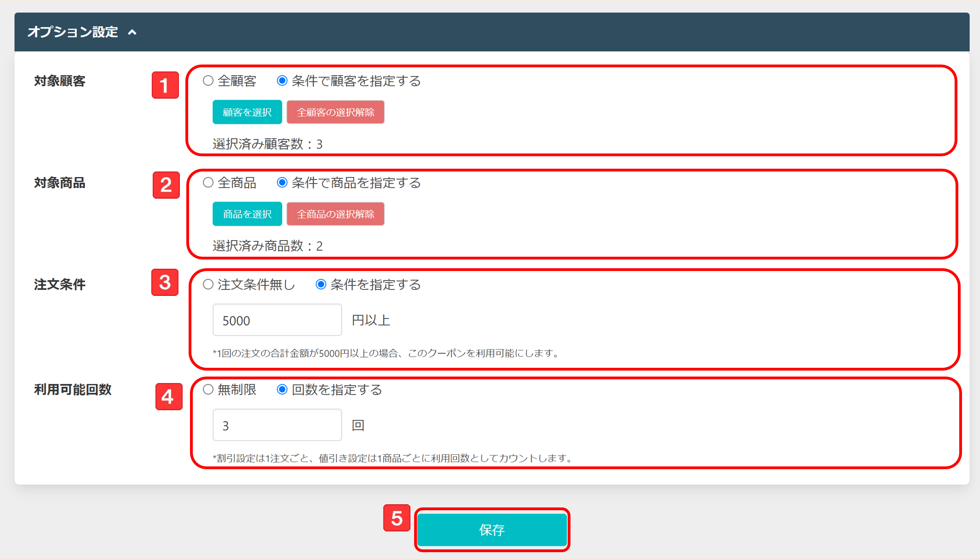This screenshot has height=560, width=980.
Task: Collapse the オプション設定 section chevron
Action: tap(132, 32)
